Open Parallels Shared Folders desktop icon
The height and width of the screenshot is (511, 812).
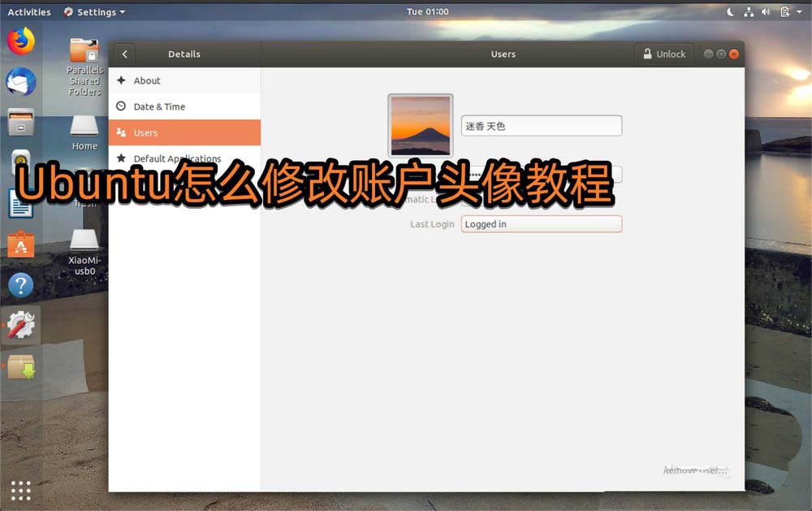pyautogui.click(x=84, y=67)
